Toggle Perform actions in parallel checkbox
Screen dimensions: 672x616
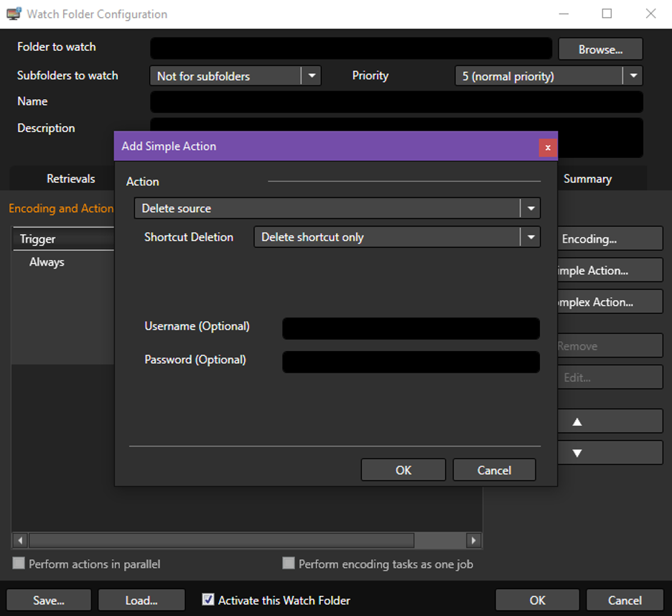click(x=19, y=564)
